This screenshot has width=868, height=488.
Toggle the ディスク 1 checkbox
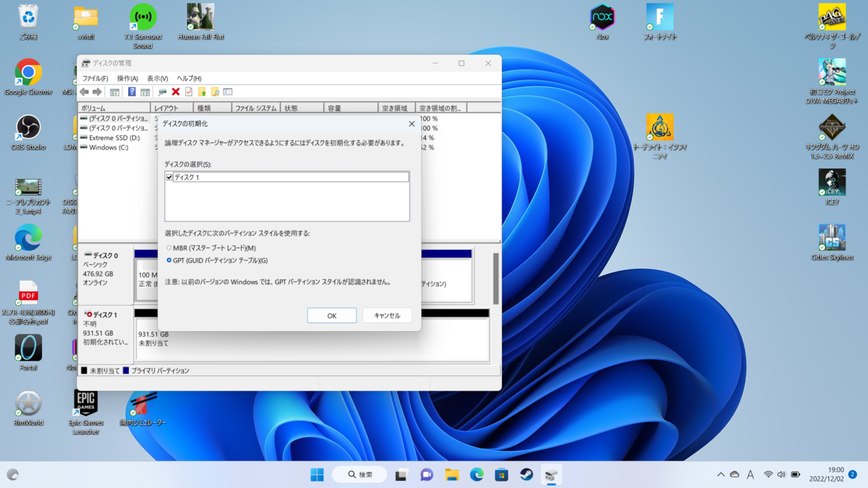point(170,177)
